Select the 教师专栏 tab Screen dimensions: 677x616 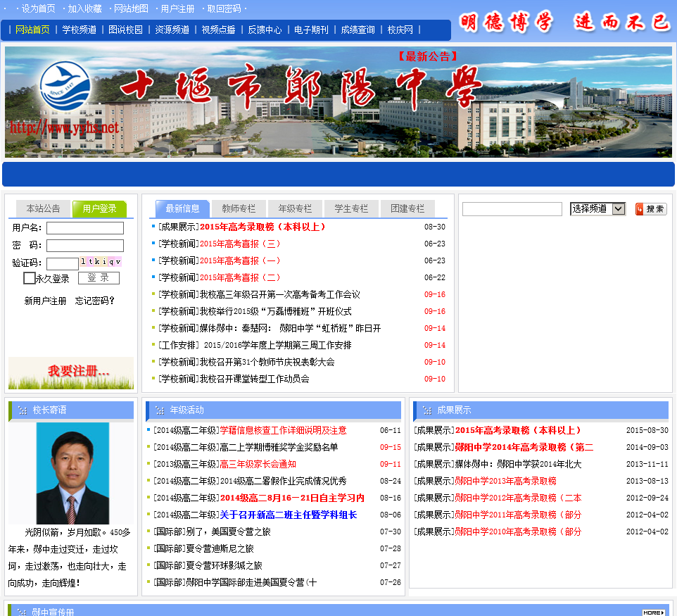point(239,208)
